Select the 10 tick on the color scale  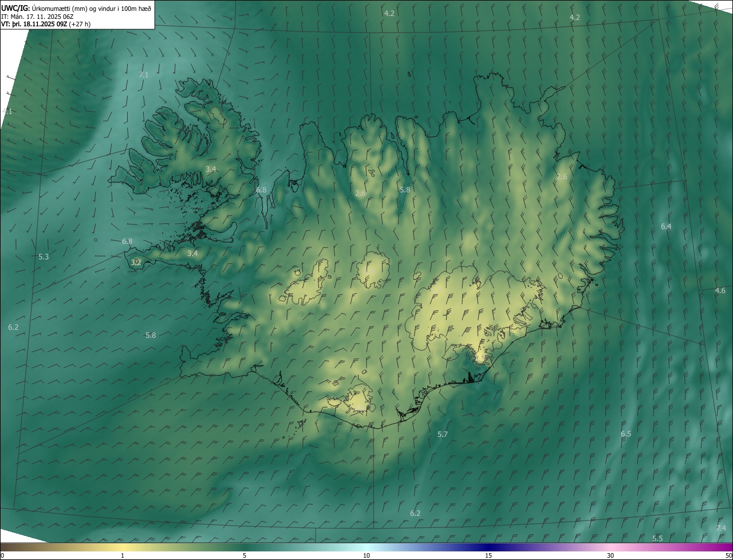coord(366,556)
